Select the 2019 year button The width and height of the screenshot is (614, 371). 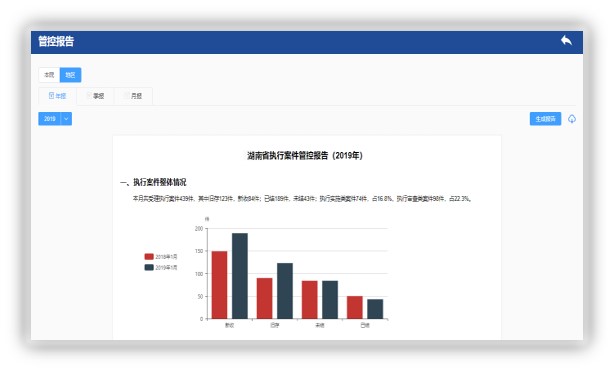[50, 119]
